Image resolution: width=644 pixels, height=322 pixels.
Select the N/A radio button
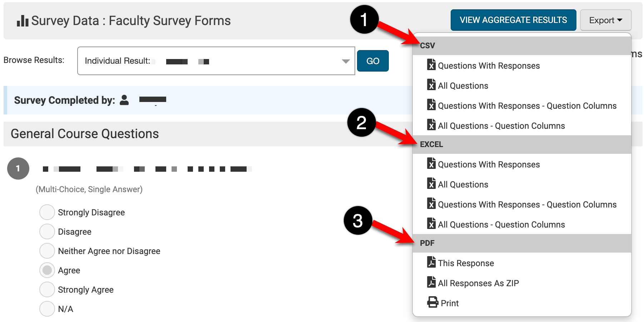[x=47, y=309]
